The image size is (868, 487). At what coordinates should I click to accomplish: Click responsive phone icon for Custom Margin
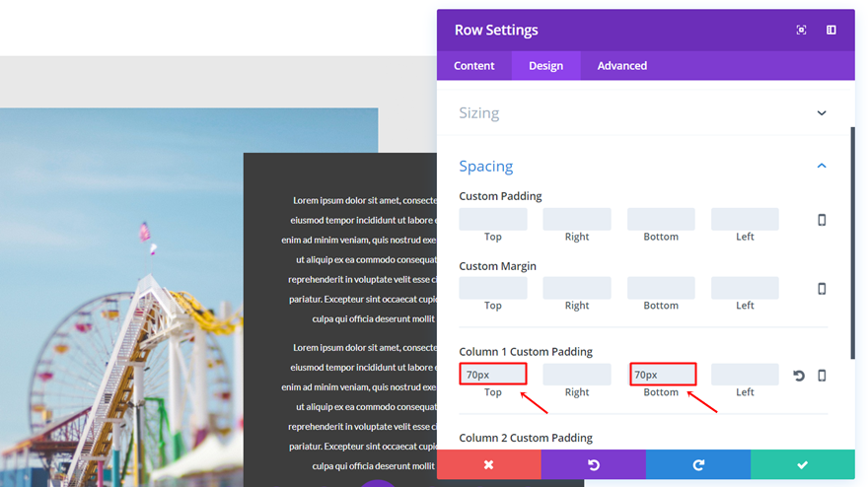pos(822,288)
